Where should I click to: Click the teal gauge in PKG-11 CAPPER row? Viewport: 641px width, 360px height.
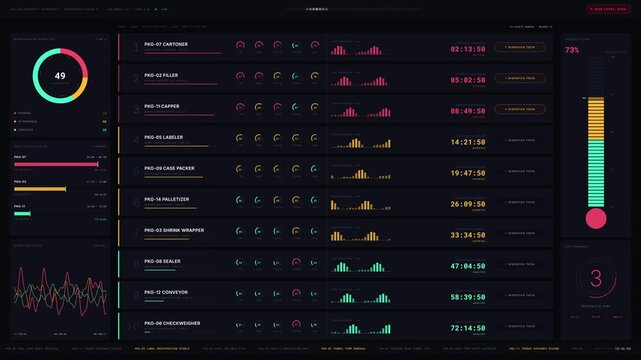pyautogui.click(x=296, y=107)
